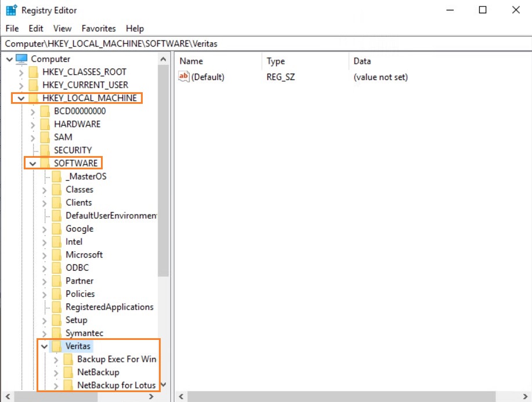Click the tree pane scroll right arrow
The height and width of the screenshot is (402, 532).
(x=151, y=396)
